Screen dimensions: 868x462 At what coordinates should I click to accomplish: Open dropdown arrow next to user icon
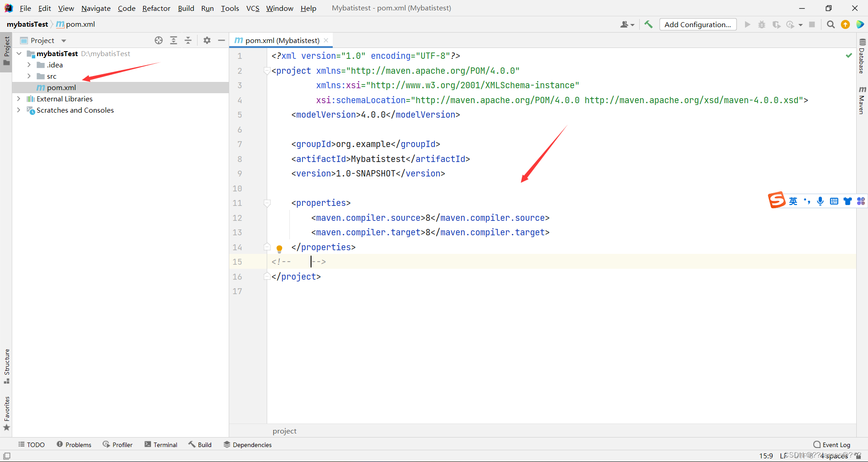point(632,25)
